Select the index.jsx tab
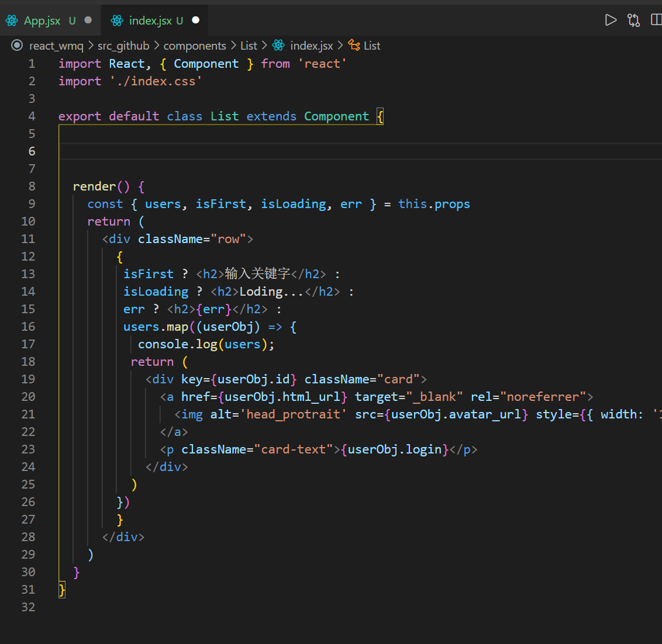The height and width of the screenshot is (644, 662). 150,20
